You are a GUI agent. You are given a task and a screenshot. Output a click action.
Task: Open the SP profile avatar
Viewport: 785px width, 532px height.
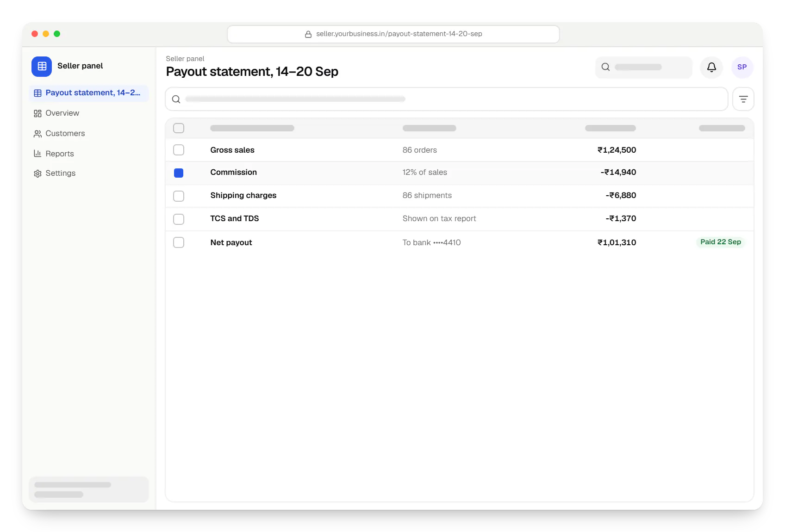(742, 68)
